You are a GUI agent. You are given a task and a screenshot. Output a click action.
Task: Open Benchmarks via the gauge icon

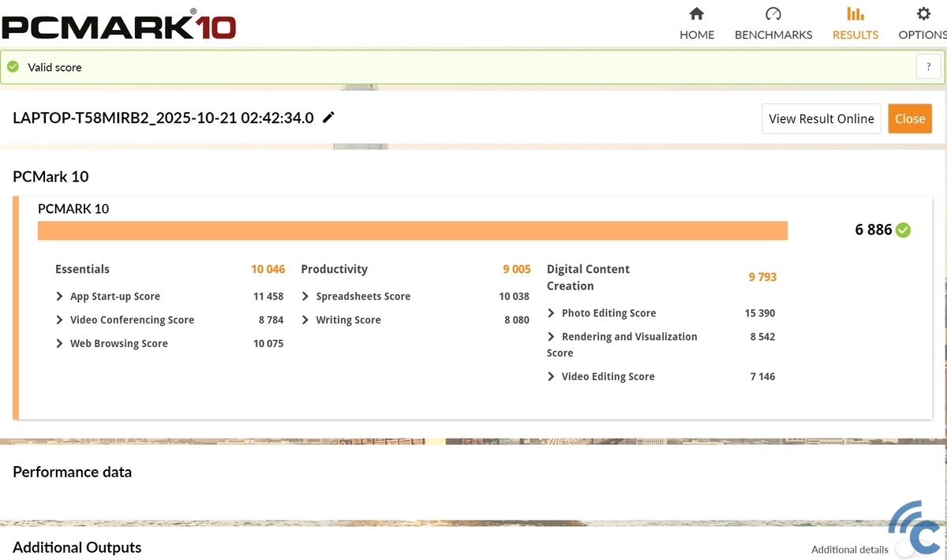pyautogui.click(x=773, y=14)
